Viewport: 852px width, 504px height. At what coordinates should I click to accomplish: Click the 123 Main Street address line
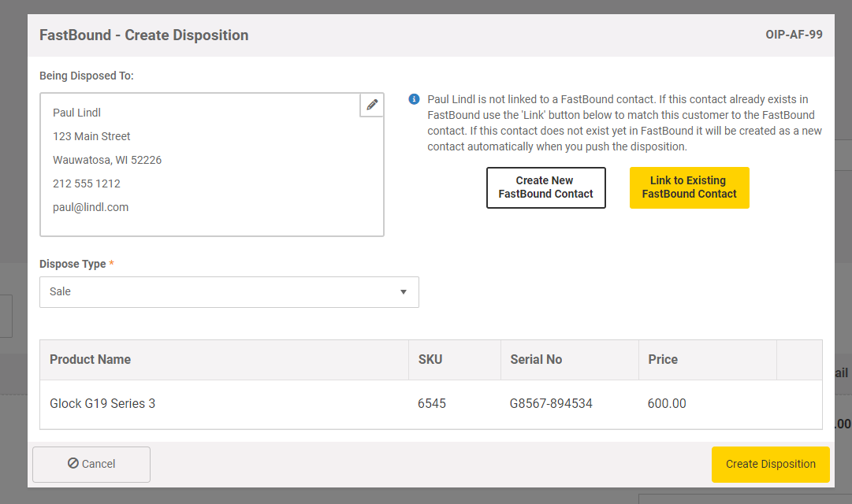tap(91, 136)
